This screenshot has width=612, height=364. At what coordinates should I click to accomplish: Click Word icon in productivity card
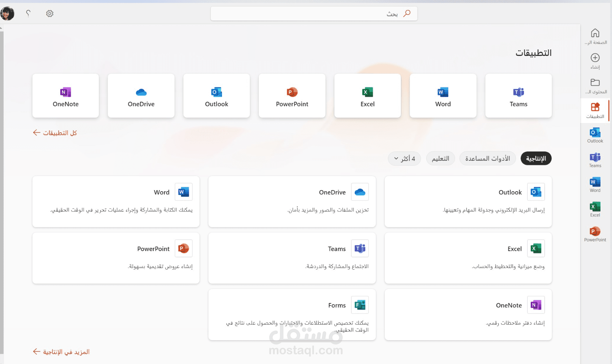(184, 192)
